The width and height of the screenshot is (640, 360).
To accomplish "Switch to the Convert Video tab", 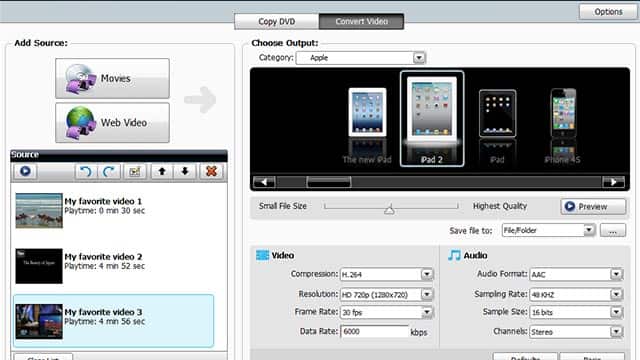I will pyautogui.click(x=362, y=22).
